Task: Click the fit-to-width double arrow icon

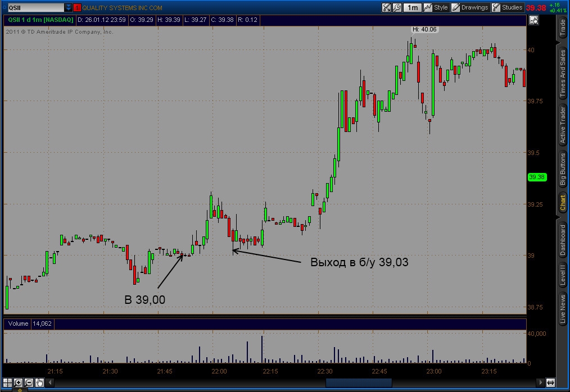Action: coord(550,382)
